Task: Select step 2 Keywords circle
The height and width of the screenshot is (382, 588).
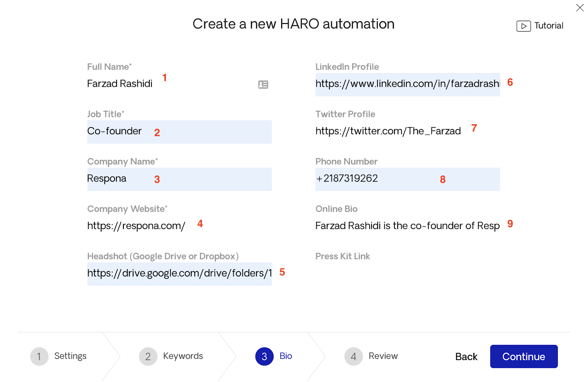Action: click(x=148, y=356)
